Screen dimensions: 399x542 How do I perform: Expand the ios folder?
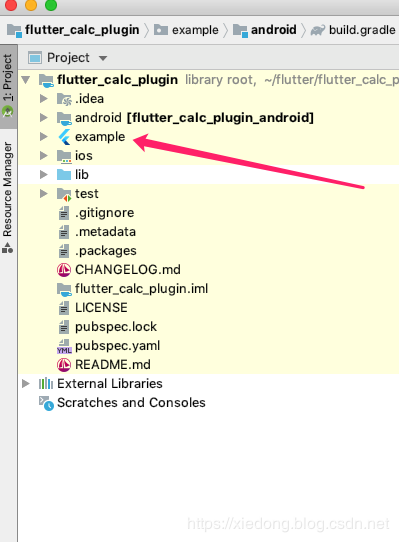tap(44, 156)
